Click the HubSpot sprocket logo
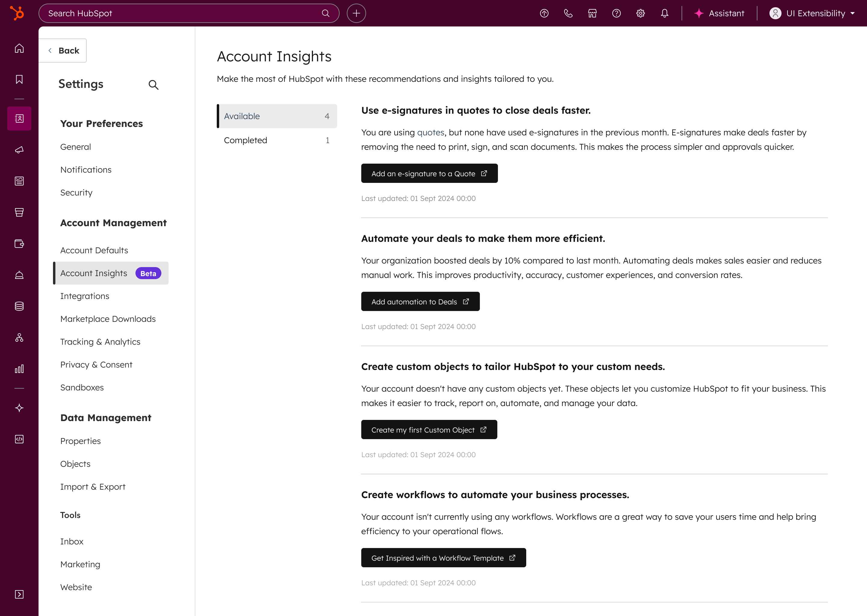Viewport: 867px width, 616px height. pos(17,13)
